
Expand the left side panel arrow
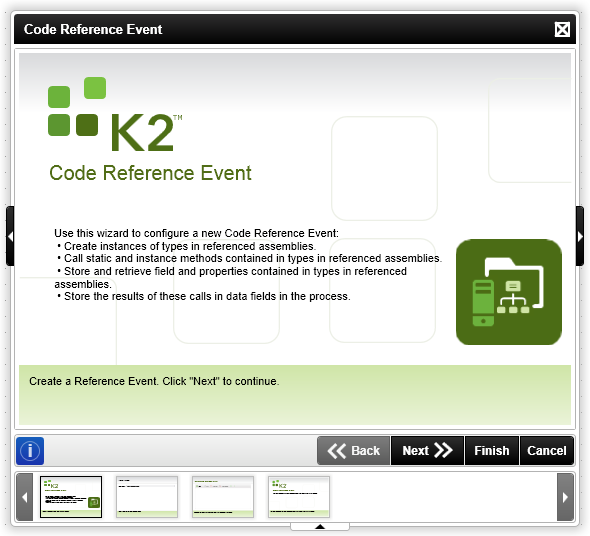[x=10, y=236]
